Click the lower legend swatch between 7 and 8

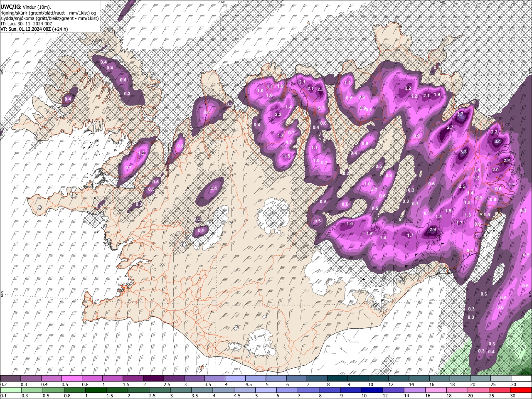[308, 390]
